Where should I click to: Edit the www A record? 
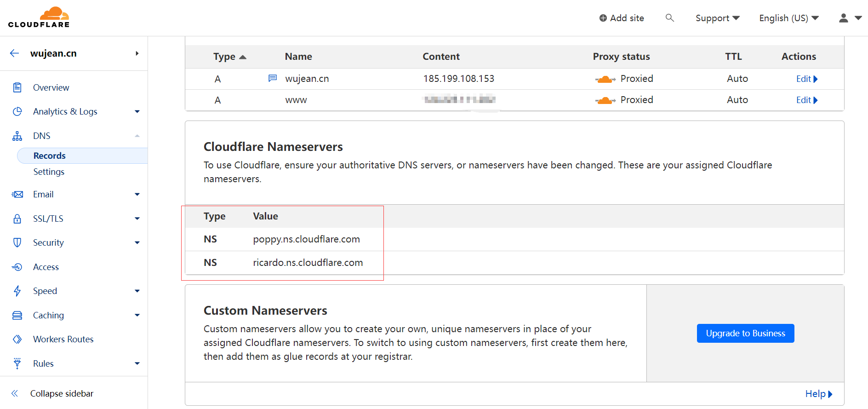[x=807, y=100]
